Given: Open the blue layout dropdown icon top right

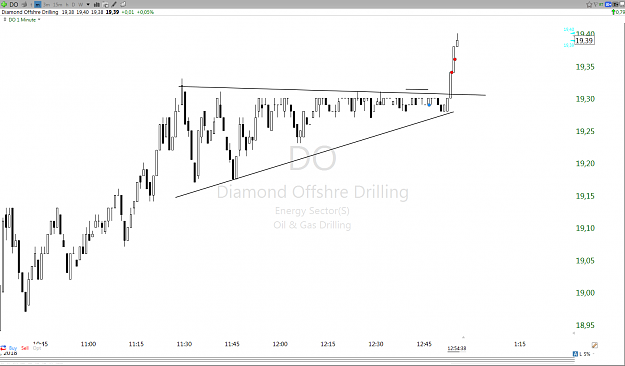Looking at the screenshot, I should coord(608,4).
